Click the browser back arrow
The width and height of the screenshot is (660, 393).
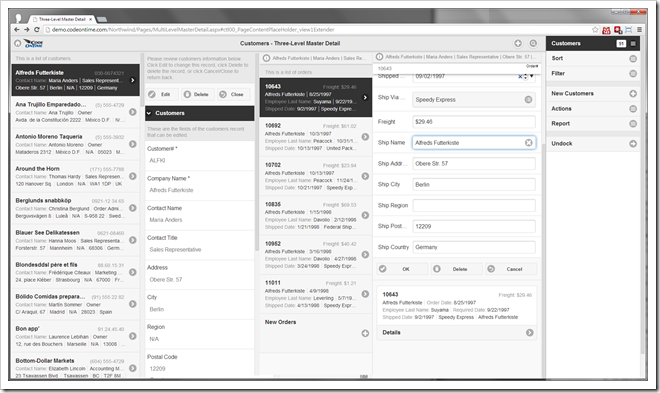point(16,29)
